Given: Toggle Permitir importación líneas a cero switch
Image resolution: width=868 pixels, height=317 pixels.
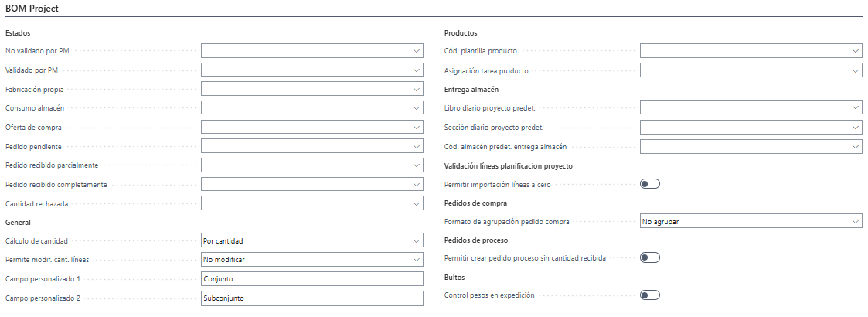Looking at the screenshot, I should [650, 184].
